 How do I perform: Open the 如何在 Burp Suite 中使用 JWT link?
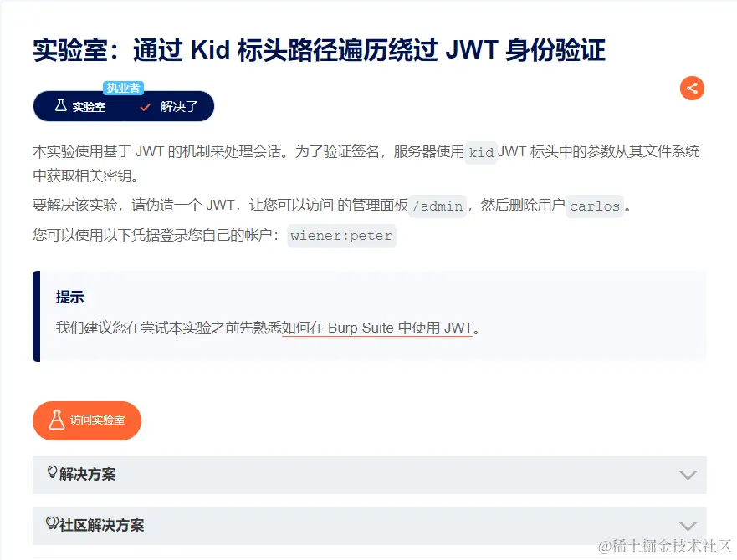[377, 328]
